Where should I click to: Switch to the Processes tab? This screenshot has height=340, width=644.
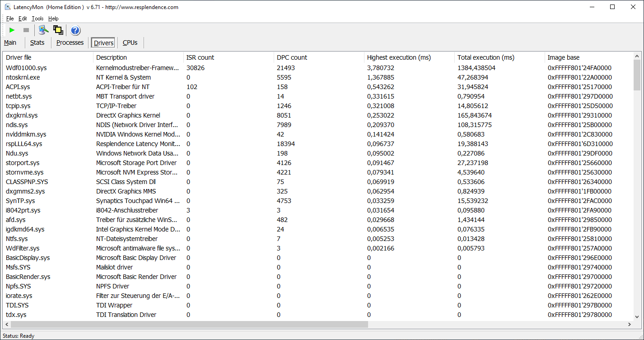pyautogui.click(x=70, y=42)
